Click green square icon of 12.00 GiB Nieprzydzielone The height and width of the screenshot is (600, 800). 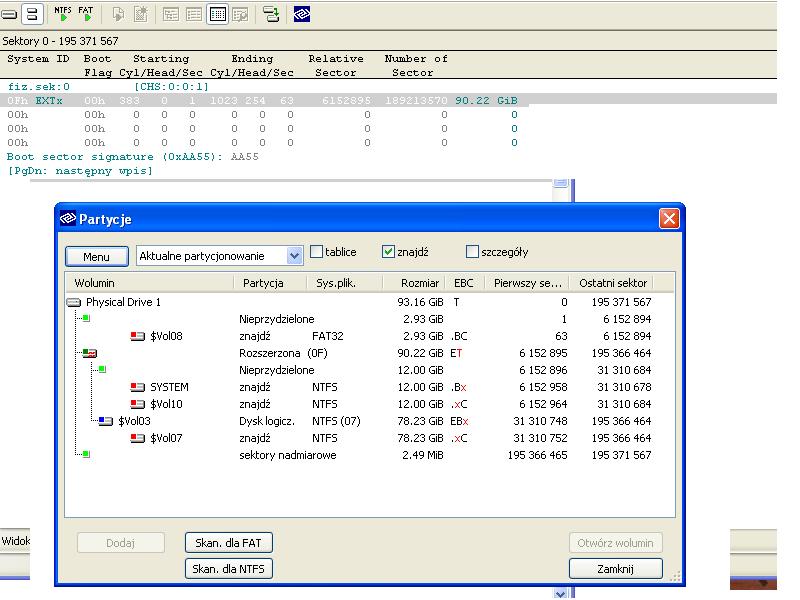(x=102, y=369)
